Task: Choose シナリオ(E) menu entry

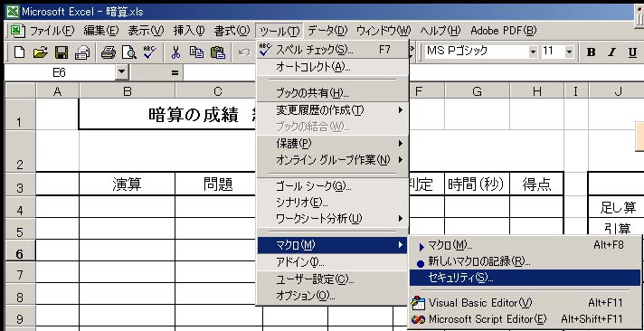Action: click(x=332, y=203)
